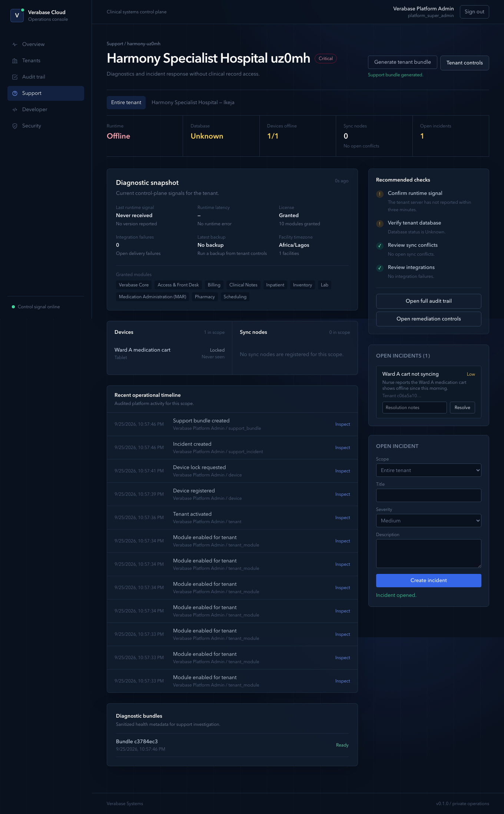
Task: Click warning icon beside Confirm runtime signal
Action: [x=380, y=194]
